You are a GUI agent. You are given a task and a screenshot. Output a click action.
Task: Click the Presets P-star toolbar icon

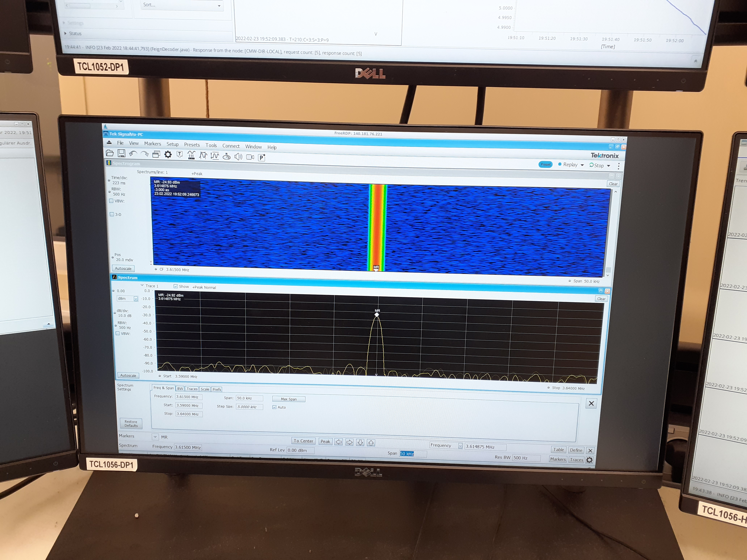pyautogui.click(x=262, y=157)
